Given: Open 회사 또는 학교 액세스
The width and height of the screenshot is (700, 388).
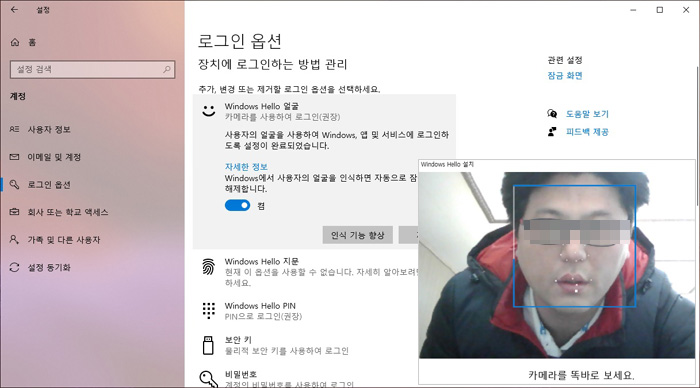Looking at the screenshot, I should point(68,213).
